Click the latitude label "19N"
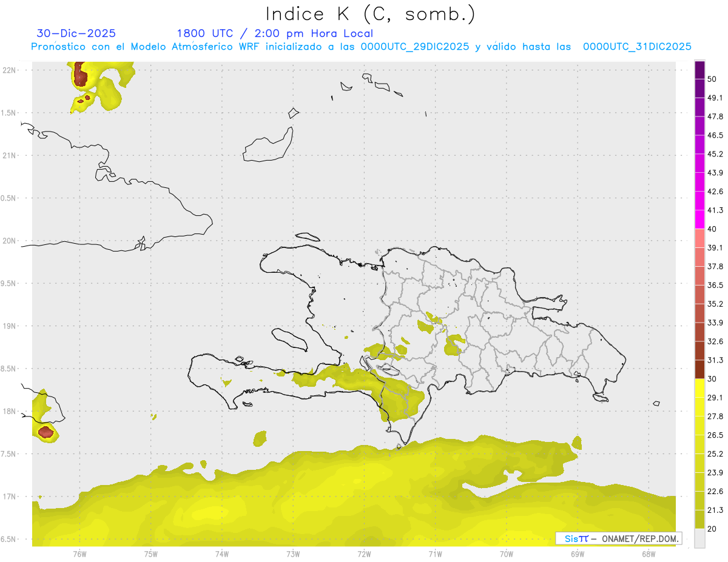This screenshot has height=562, width=728. (10, 326)
